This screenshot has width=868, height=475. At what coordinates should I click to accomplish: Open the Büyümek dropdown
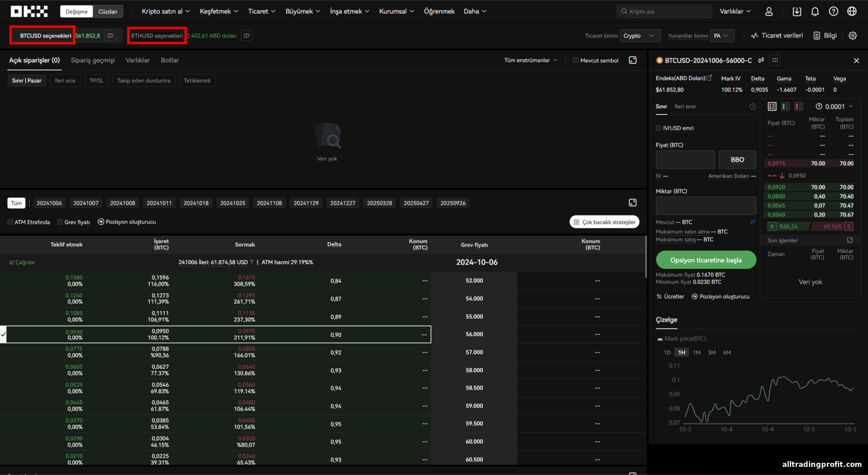coord(303,11)
